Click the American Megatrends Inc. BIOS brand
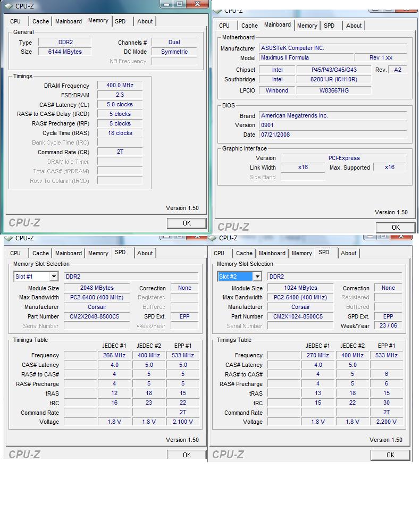This screenshot has width=420, height=528. pyautogui.click(x=333, y=115)
